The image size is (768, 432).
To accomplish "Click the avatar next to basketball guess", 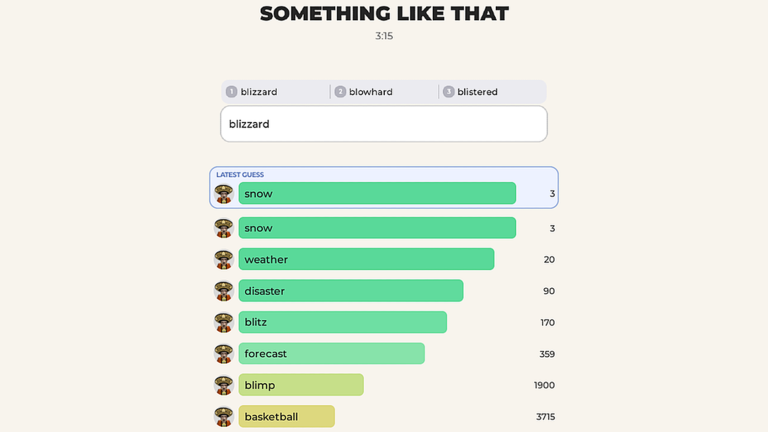I will coord(224,416).
